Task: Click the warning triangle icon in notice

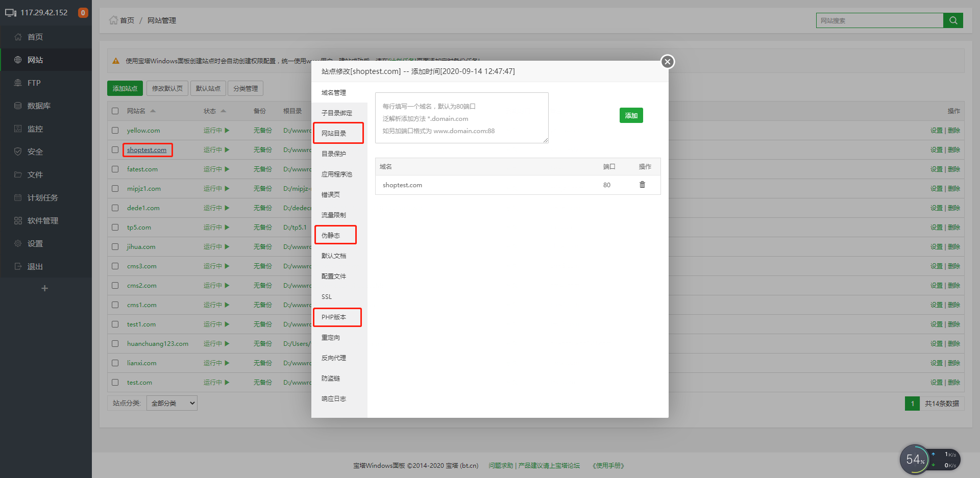Action: [116, 61]
